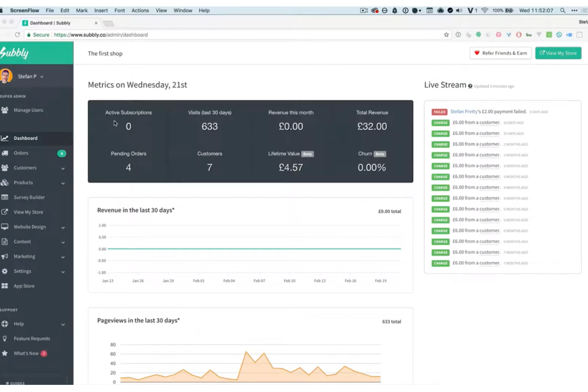This screenshot has width=588, height=392.
Task: Click the notification bell in menu bar
Action: [395, 11]
